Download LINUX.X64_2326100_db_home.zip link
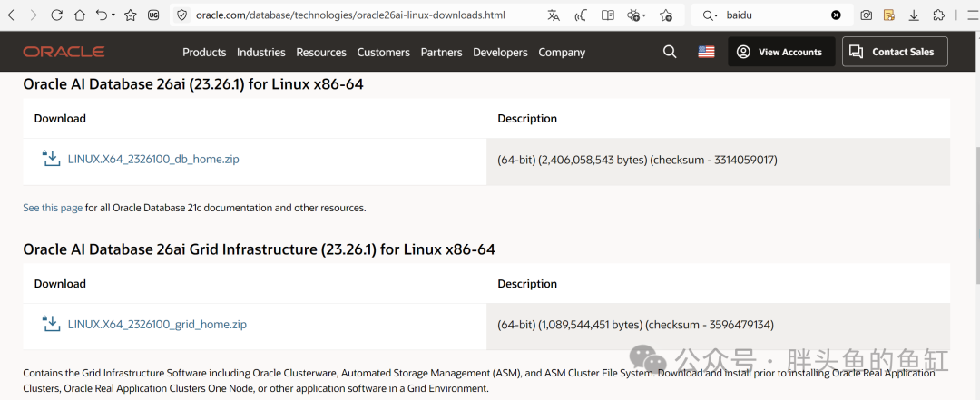980x400 pixels. pyautogui.click(x=153, y=160)
